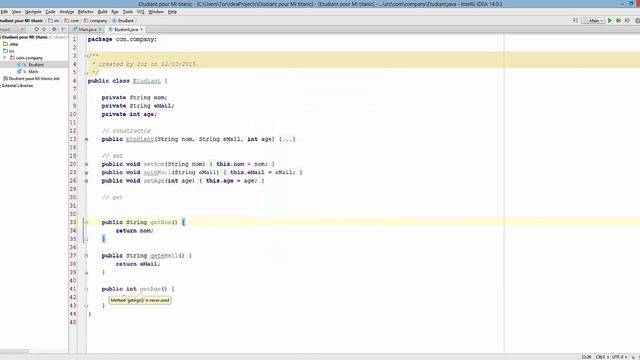This screenshot has height=360, width=640.
Task: Click project name breadcrumb in navigation bar
Action: pos(21,20)
